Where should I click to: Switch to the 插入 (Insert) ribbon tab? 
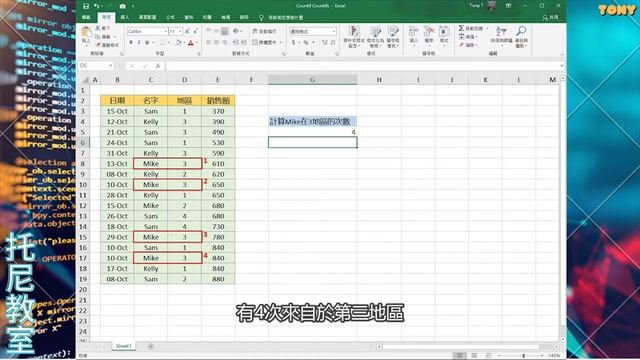click(125, 18)
